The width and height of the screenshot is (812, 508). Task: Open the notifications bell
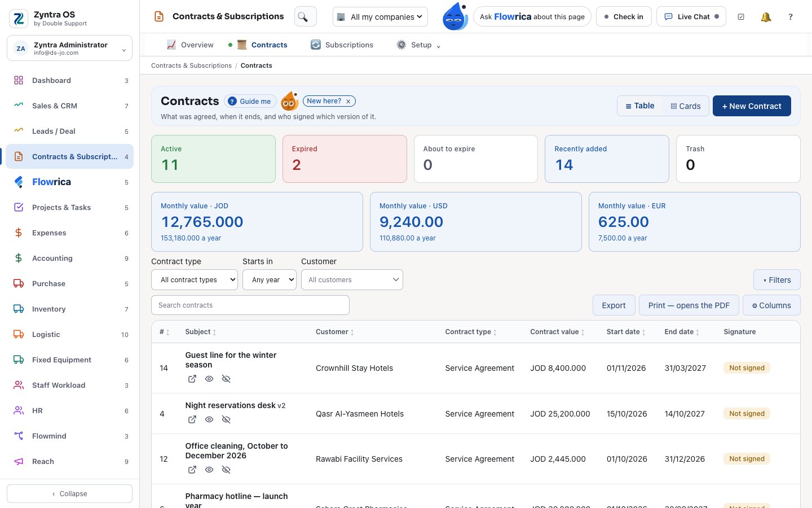pos(766,17)
